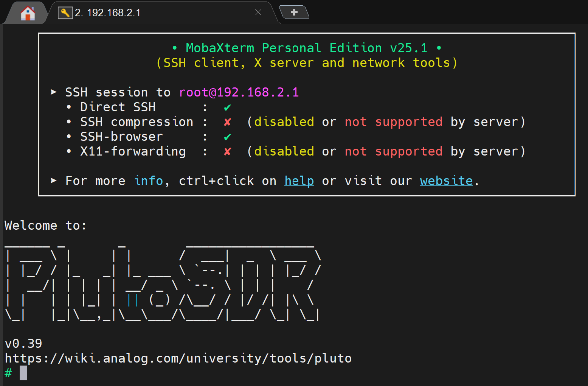The height and width of the screenshot is (386, 588).
Task: Close the 192.168.2.1 session tab
Action: coord(258,12)
